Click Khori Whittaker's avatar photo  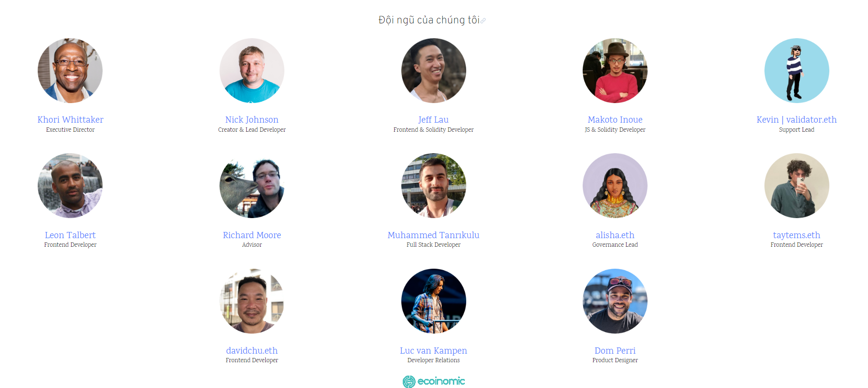[70, 71]
